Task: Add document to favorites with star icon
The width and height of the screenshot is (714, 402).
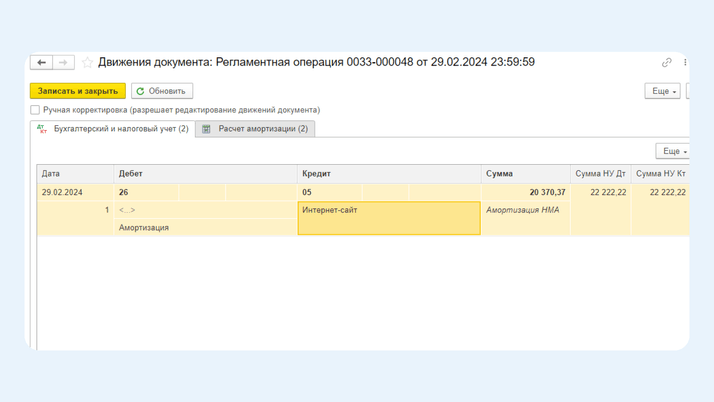Action: click(x=87, y=62)
